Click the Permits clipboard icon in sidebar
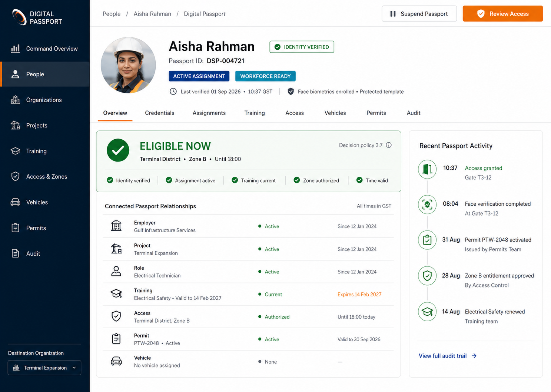The height and width of the screenshot is (392, 551). 15,227
